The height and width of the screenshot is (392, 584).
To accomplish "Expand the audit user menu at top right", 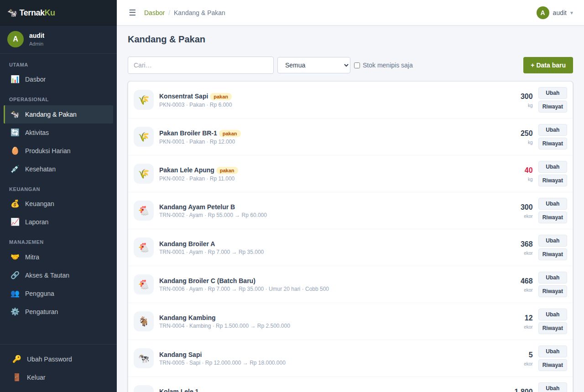I will 555,13.
